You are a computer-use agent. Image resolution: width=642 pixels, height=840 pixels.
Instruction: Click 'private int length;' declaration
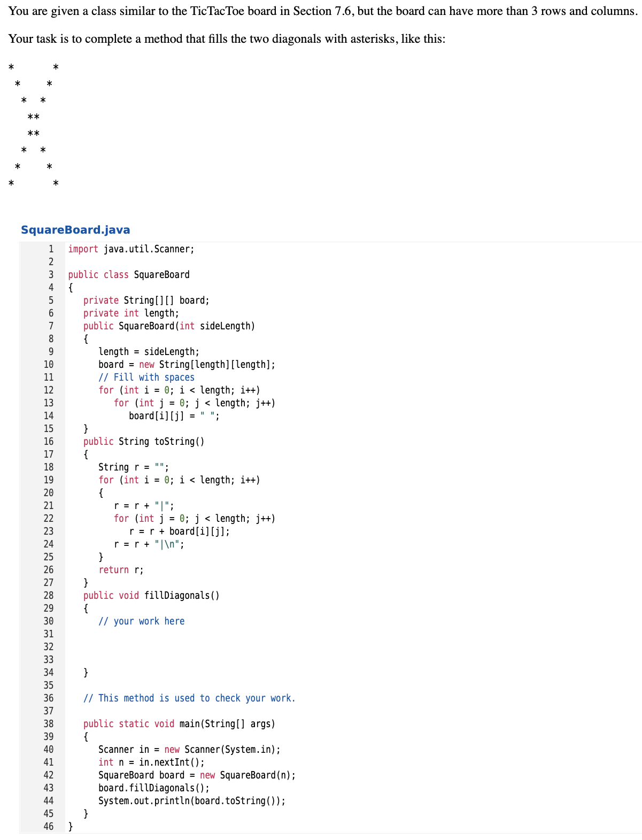(x=131, y=313)
